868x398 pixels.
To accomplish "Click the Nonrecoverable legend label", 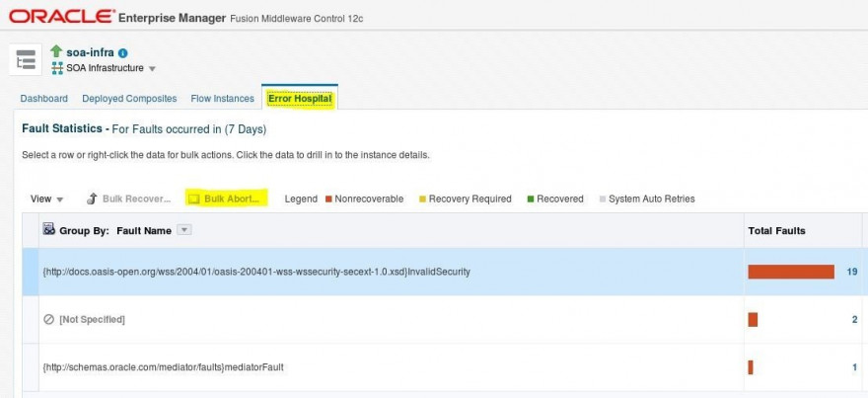I will pyautogui.click(x=369, y=199).
